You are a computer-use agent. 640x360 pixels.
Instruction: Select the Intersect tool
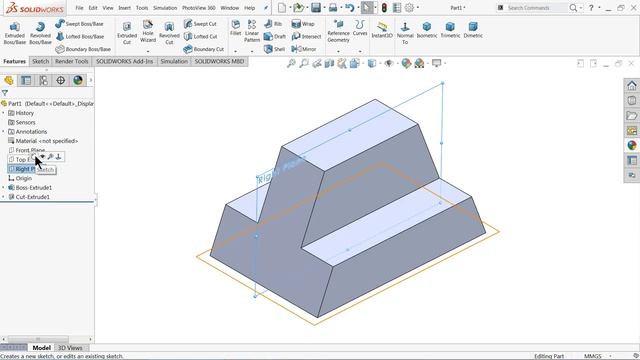click(306, 36)
